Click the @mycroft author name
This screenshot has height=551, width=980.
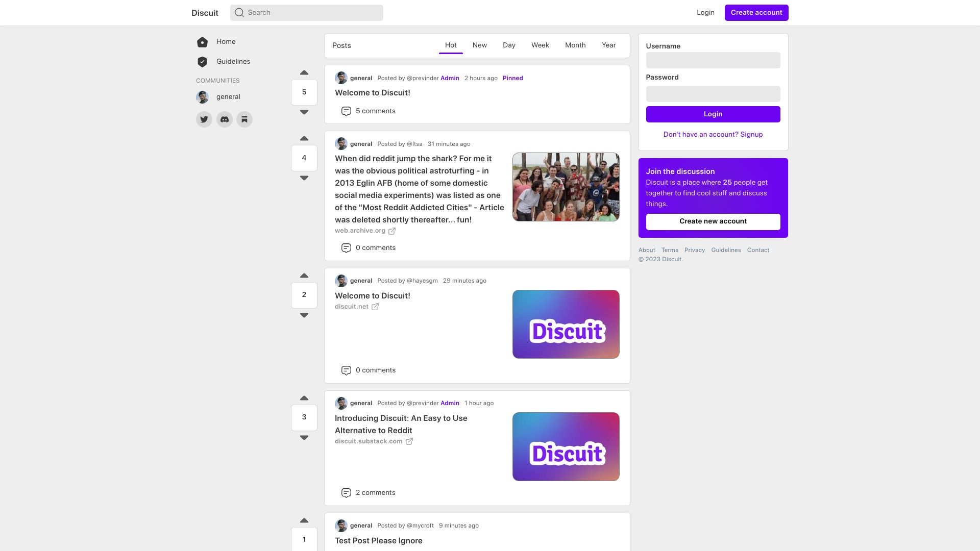coord(420,525)
